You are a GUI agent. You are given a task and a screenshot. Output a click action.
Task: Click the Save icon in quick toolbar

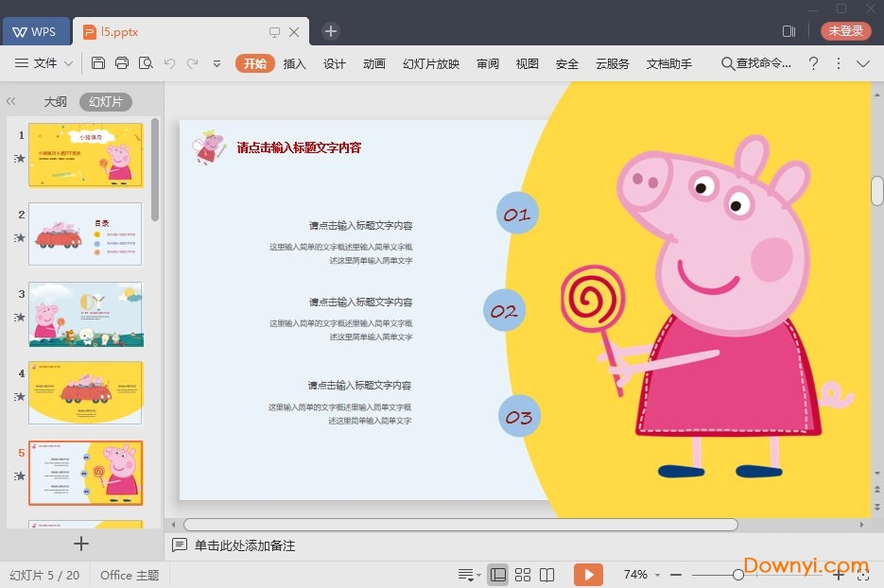[x=98, y=63]
